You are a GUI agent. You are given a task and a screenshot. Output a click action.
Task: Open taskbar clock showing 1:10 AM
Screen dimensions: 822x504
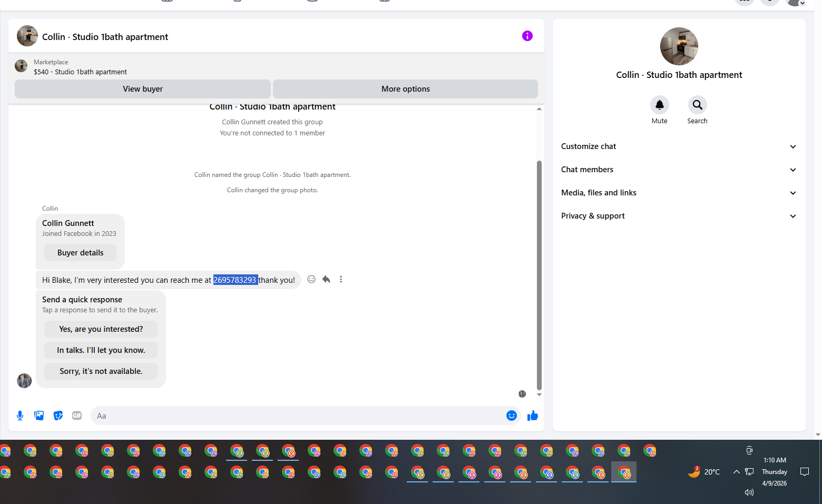coord(775,472)
